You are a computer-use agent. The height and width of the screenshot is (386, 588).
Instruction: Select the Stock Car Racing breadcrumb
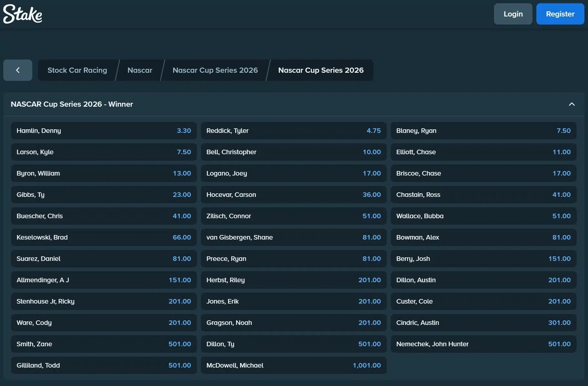pos(77,70)
